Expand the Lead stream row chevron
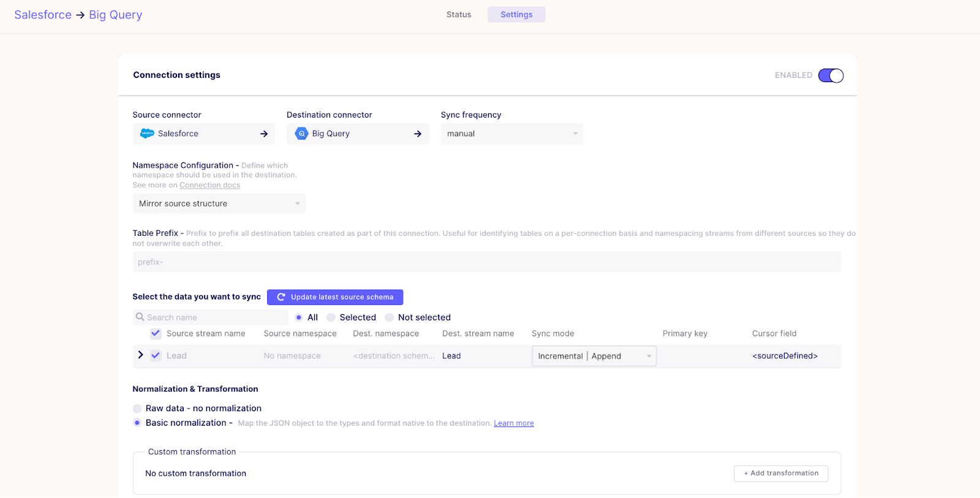 pos(140,355)
